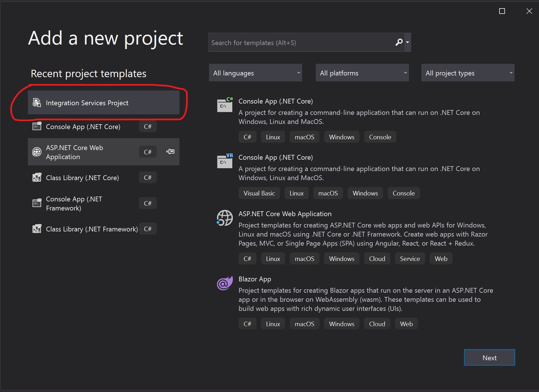Viewport: 539px width, 392px height.
Task: Click Service tag under ASP.NET Core Web Application
Action: (x=410, y=259)
